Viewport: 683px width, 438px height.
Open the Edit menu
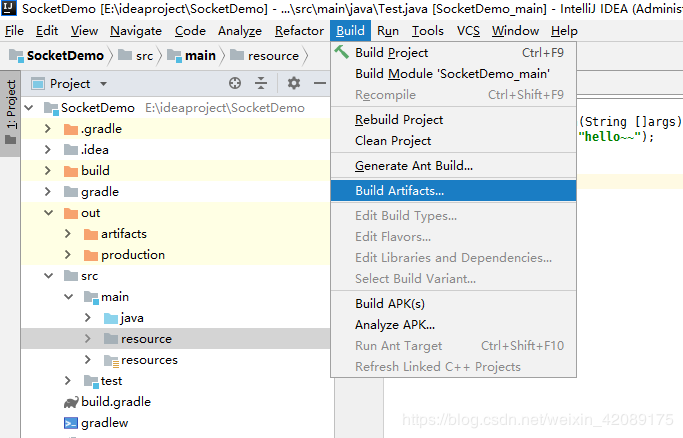(47, 31)
